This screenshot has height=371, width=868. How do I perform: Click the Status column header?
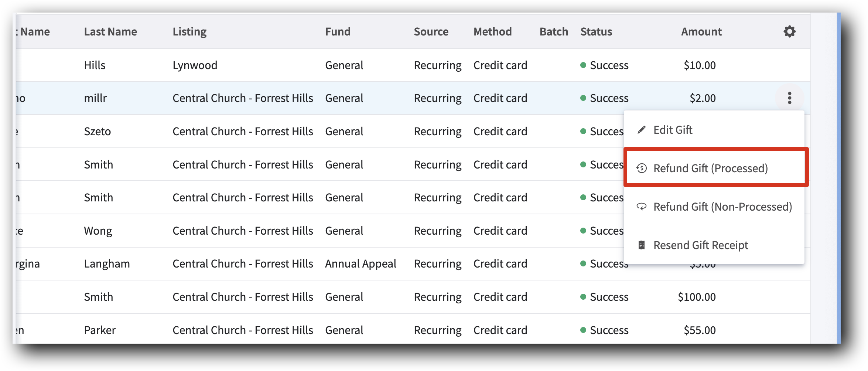tap(596, 32)
